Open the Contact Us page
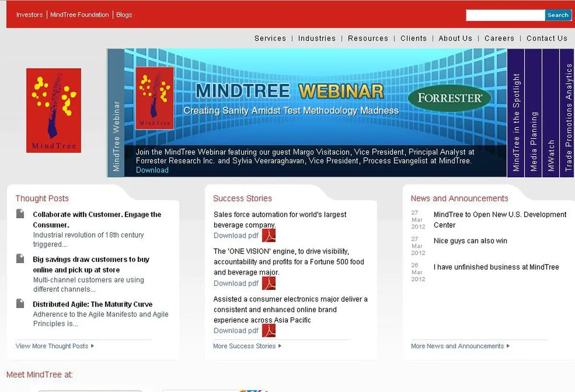575x392 pixels. coord(547,38)
